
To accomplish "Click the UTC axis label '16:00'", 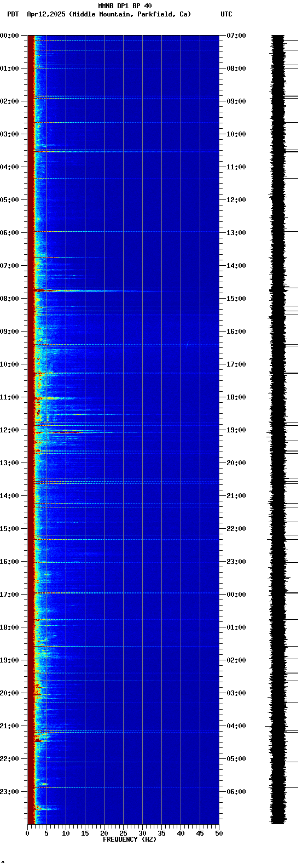I will click(x=236, y=332).
